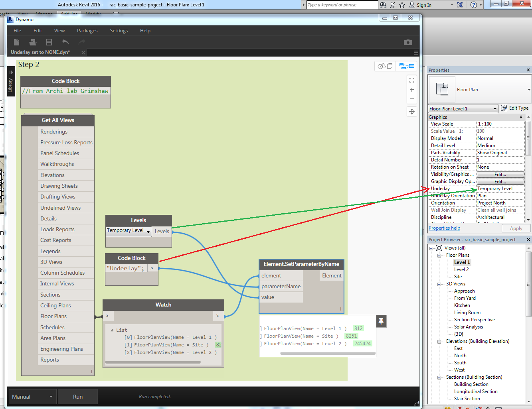Open the Dynamo Help menu
This screenshot has width=532, height=409.
(x=145, y=31)
